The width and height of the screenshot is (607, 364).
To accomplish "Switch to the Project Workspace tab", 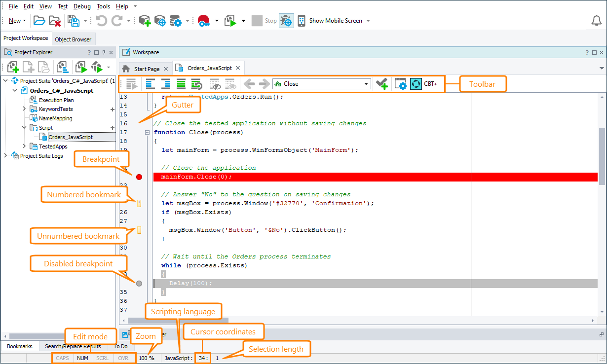I will pos(26,38).
